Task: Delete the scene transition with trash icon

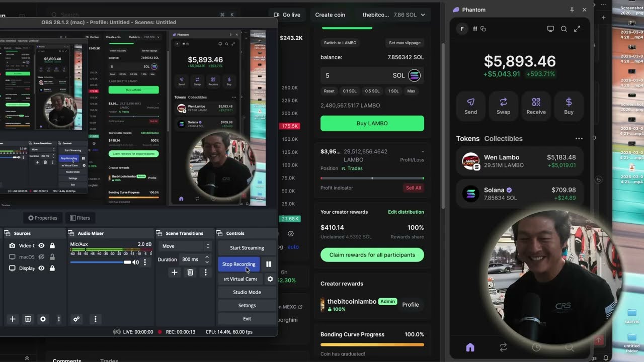Action: [x=190, y=273]
